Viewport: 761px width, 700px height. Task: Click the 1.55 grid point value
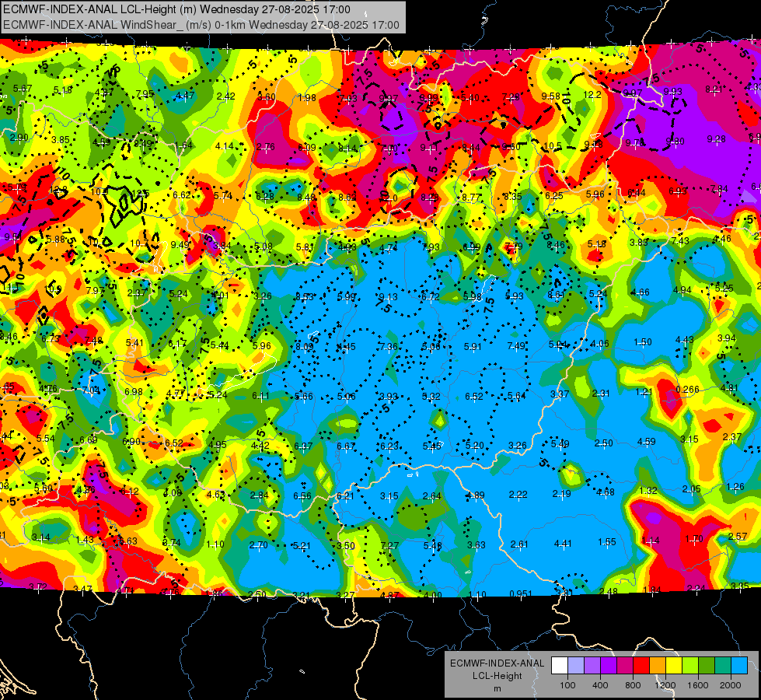point(606,541)
